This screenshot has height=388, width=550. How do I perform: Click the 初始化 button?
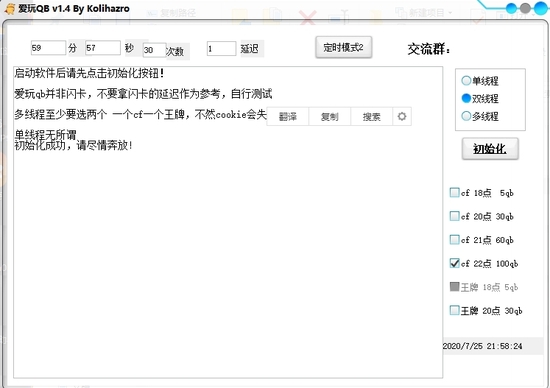pos(490,149)
